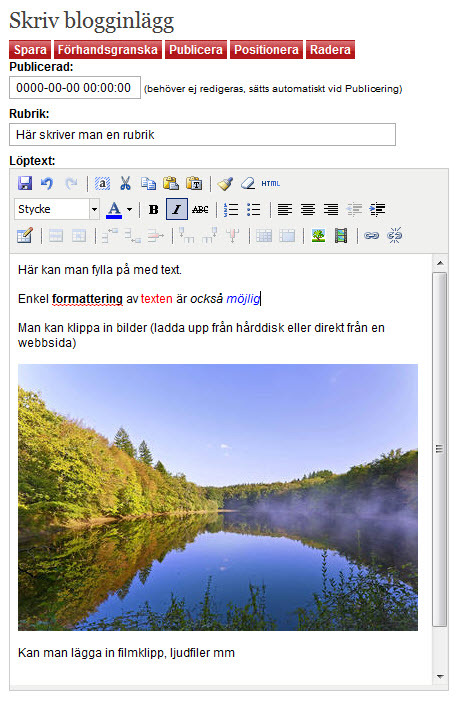The width and height of the screenshot is (463, 708).
Task: Center align the paragraph
Action: [x=308, y=209]
